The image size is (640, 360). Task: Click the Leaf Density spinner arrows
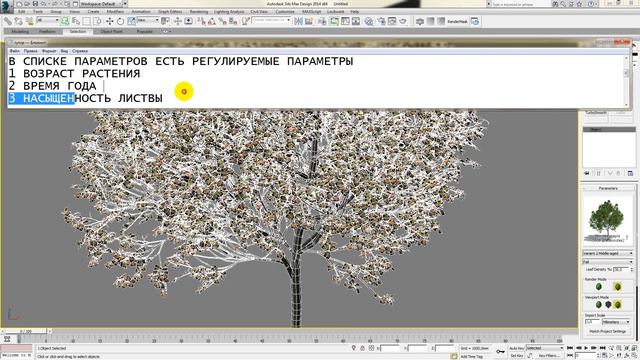pyautogui.click(x=631, y=269)
